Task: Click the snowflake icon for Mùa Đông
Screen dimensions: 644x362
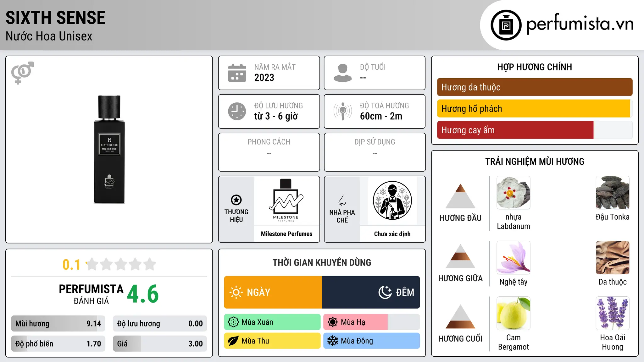Action: pos(333,341)
